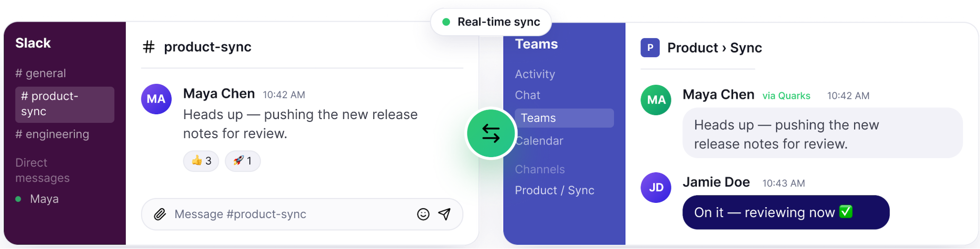Click Maya Chen's green MA avatar in Teams
The height and width of the screenshot is (249, 980).
click(656, 100)
